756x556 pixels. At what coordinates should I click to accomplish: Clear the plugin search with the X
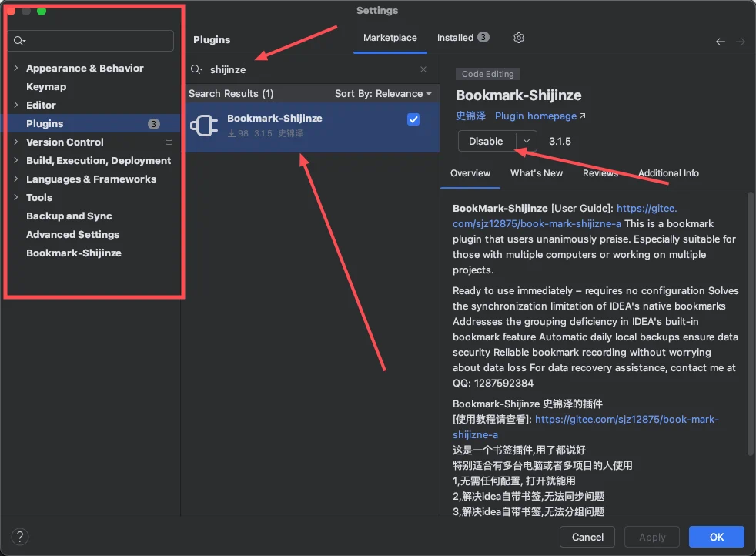coord(423,69)
